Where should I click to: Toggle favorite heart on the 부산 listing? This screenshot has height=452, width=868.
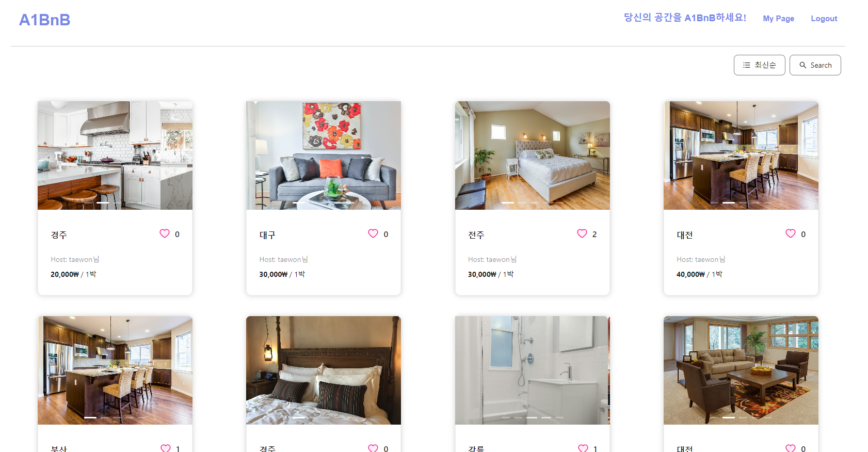pyautogui.click(x=165, y=448)
